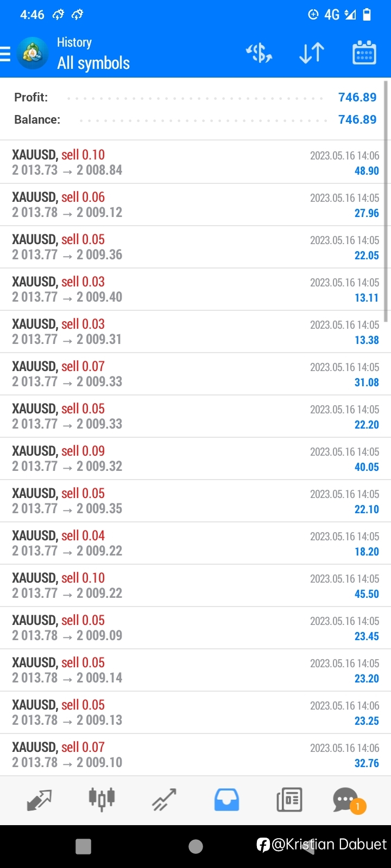Viewport: 391px width, 868px height.
Task: Select the trade with 45.50 profit
Action: tap(195, 585)
